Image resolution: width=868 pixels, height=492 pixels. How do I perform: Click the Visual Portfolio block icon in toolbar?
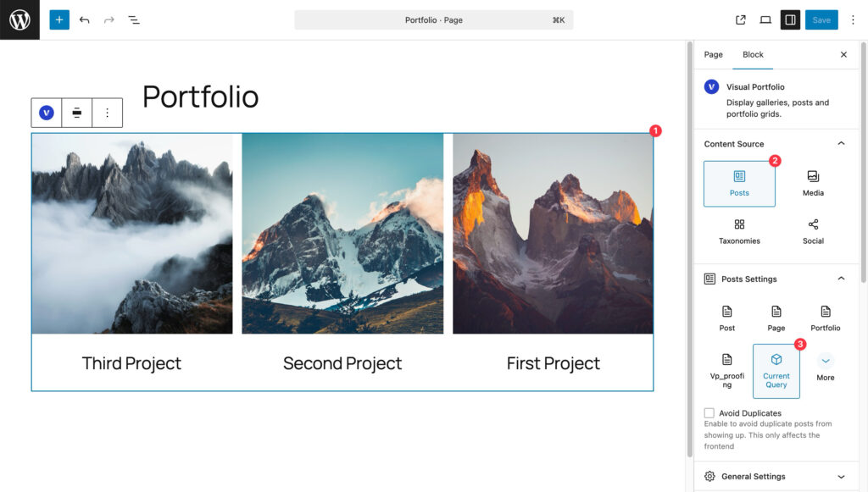tap(47, 113)
